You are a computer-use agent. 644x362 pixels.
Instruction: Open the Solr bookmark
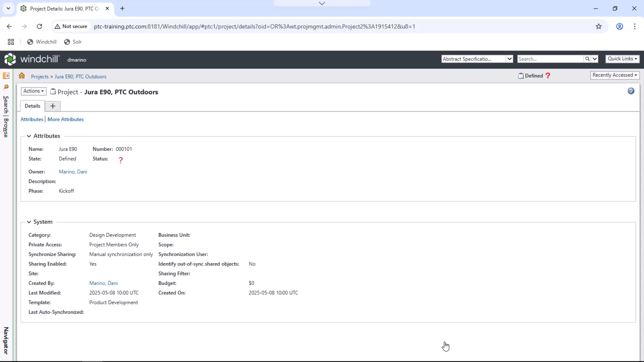[x=73, y=42]
